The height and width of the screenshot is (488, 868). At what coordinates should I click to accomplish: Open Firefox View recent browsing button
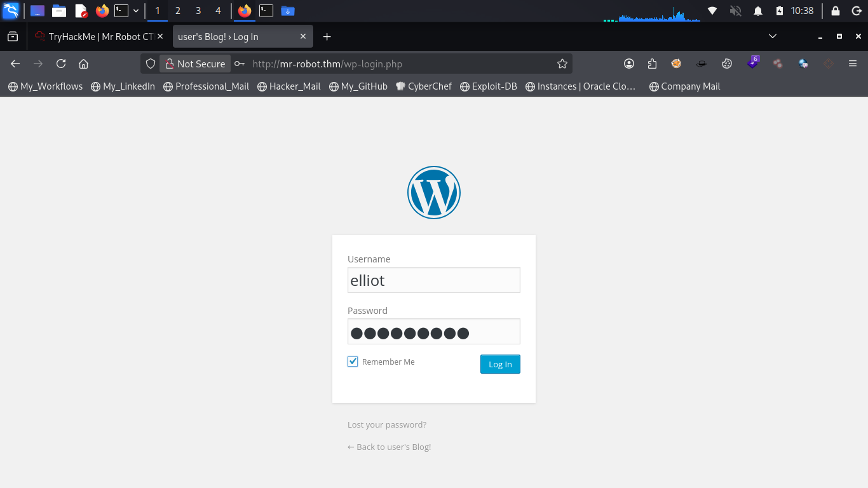point(13,37)
